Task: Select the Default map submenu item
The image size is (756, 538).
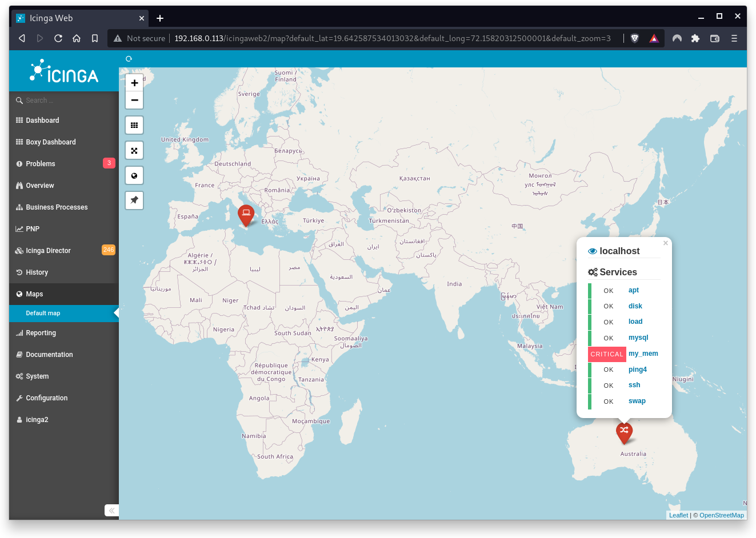Action: [43, 314]
